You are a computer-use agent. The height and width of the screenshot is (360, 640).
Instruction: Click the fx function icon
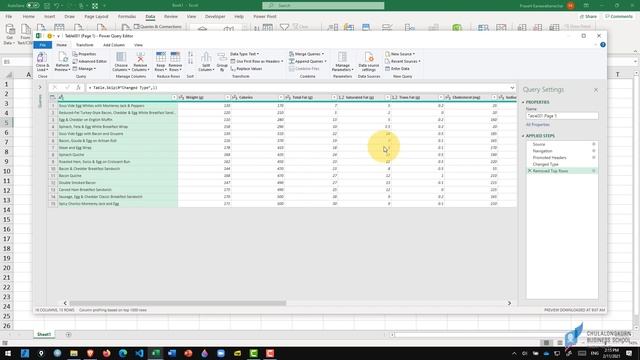[x=78, y=87]
